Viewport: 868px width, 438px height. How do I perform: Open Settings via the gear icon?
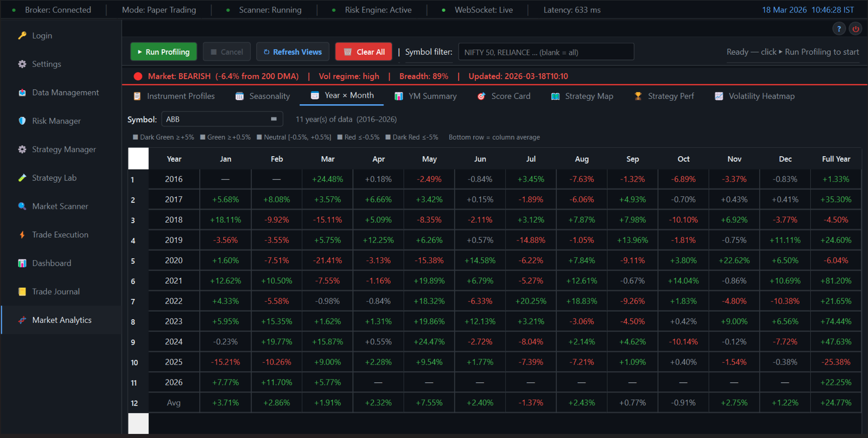(x=22, y=64)
